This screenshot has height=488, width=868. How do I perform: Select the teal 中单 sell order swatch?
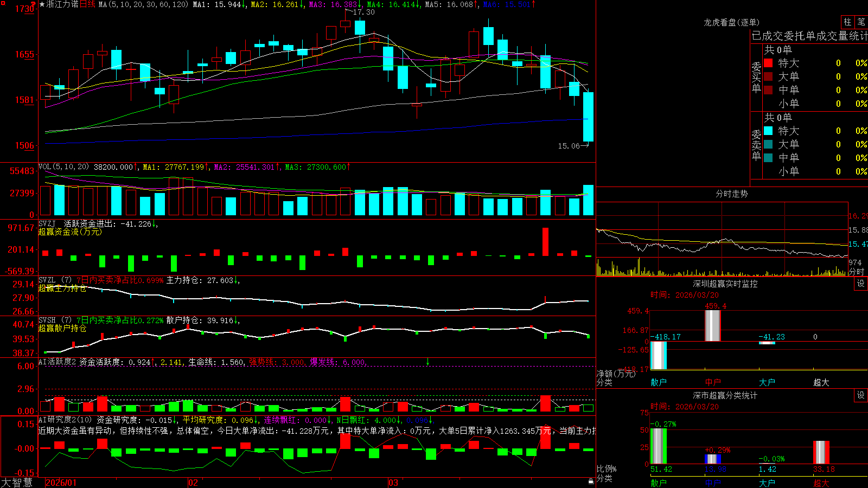click(x=768, y=158)
